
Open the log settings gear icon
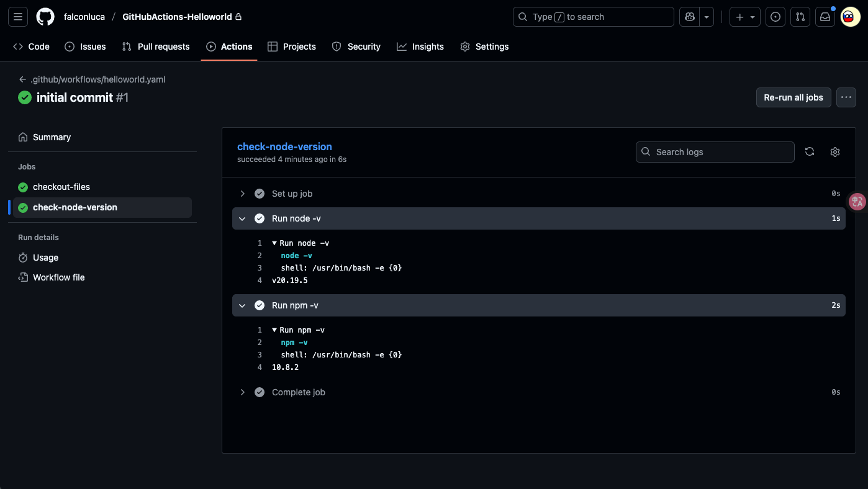835,152
